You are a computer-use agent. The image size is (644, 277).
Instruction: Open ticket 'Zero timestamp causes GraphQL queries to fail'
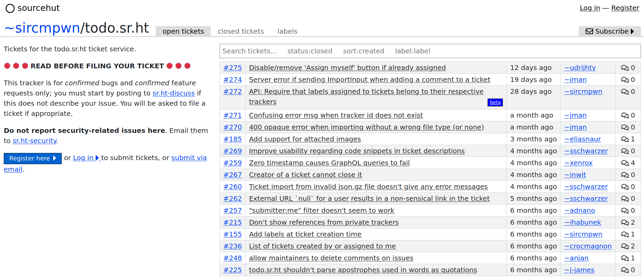(x=329, y=163)
